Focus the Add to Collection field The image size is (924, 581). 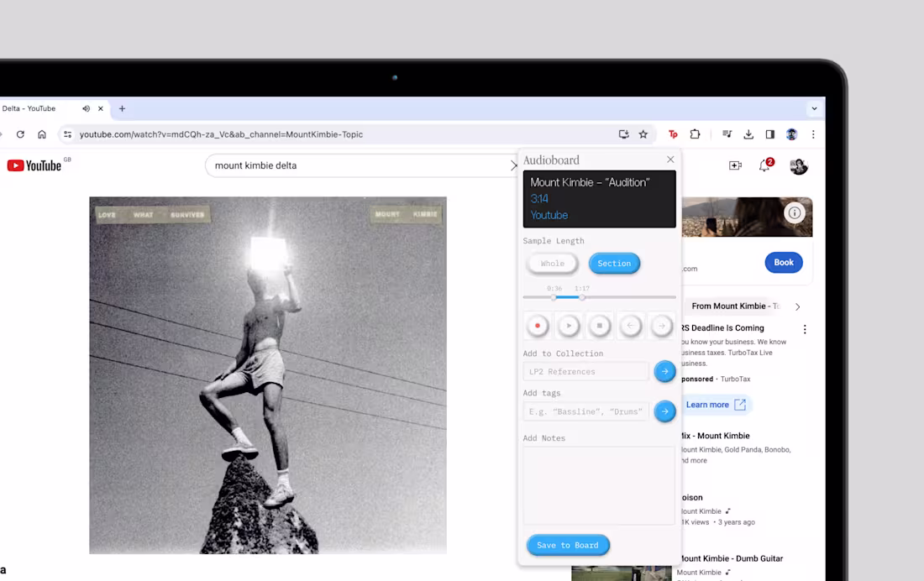pos(585,371)
